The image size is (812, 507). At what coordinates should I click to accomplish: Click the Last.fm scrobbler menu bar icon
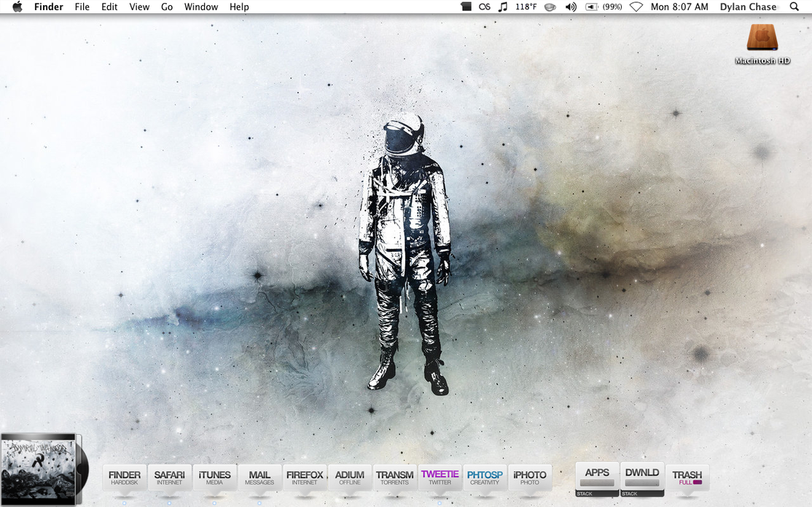[x=485, y=7]
